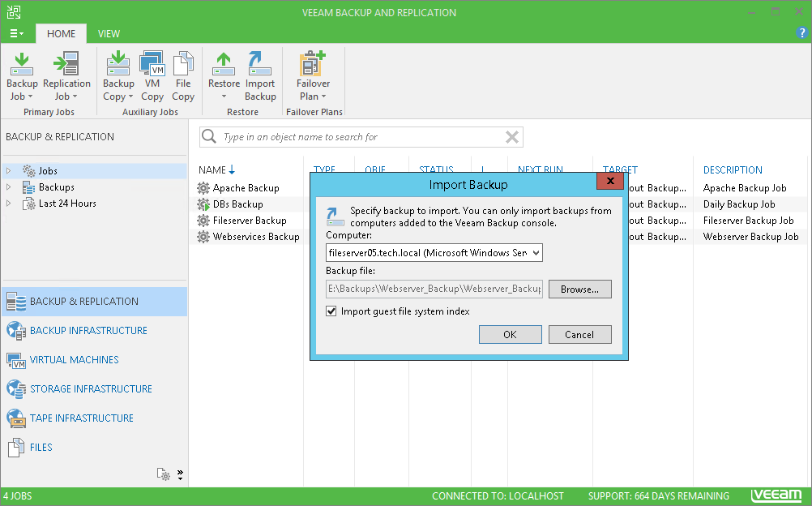Click the Apache Backup Job description cell
812x506 pixels.
[x=745, y=188]
